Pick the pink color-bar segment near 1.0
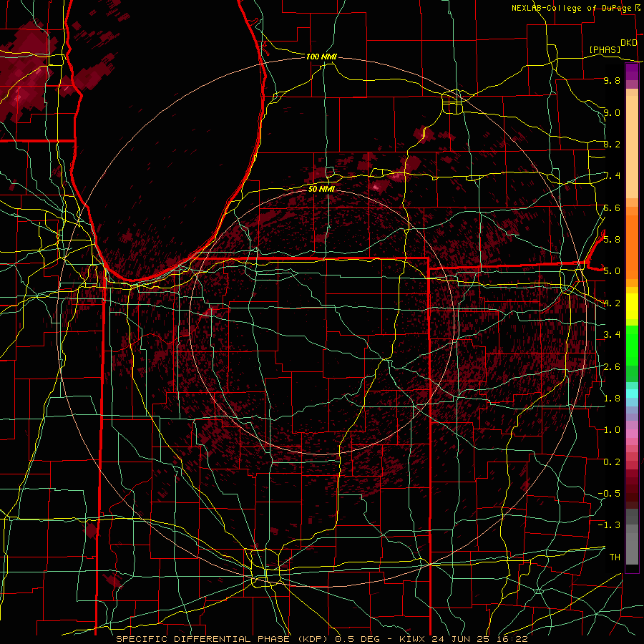 click(x=632, y=433)
